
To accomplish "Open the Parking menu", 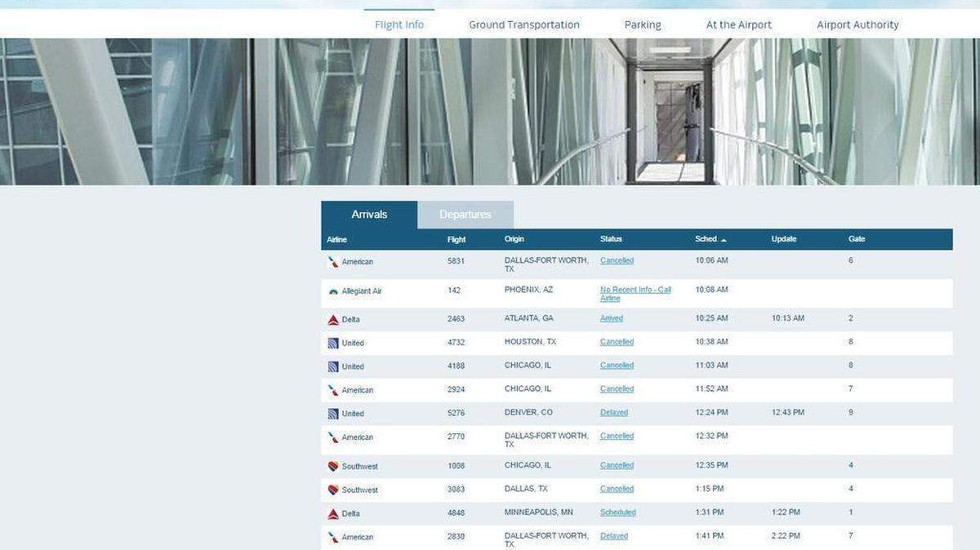I will click(x=643, y=24).
